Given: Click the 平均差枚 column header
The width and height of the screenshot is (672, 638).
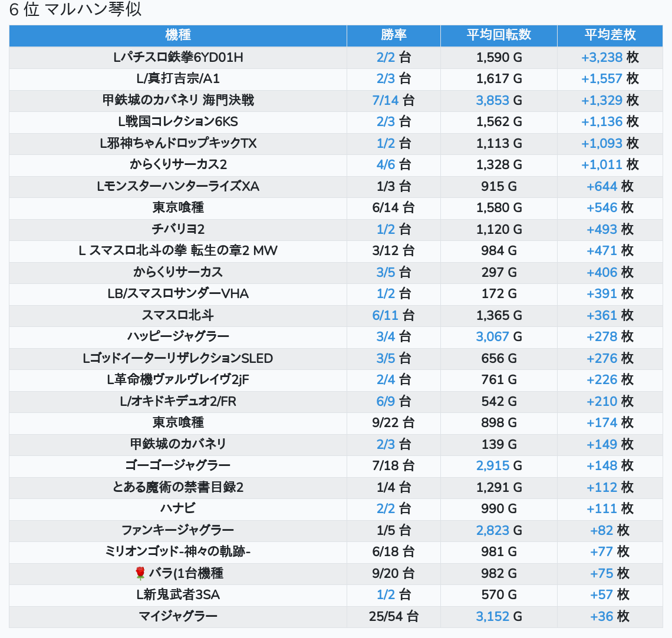Looking at the screenshot, I should [610, 35].
